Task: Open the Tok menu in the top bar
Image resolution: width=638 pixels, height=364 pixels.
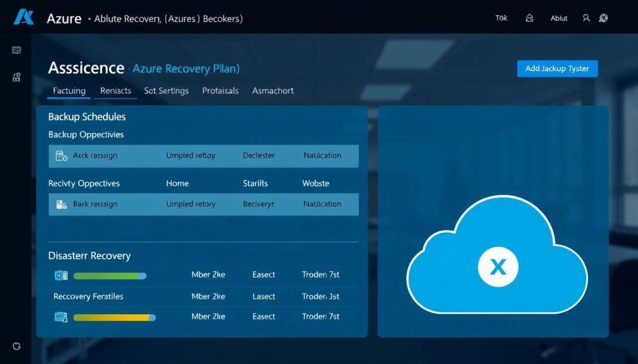Action: coord(501,18)
